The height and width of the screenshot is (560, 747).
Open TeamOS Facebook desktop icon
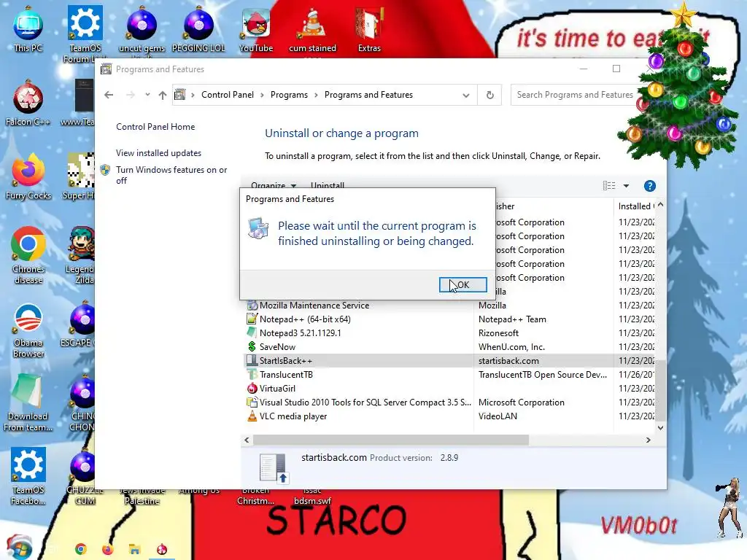click(28, 477)
